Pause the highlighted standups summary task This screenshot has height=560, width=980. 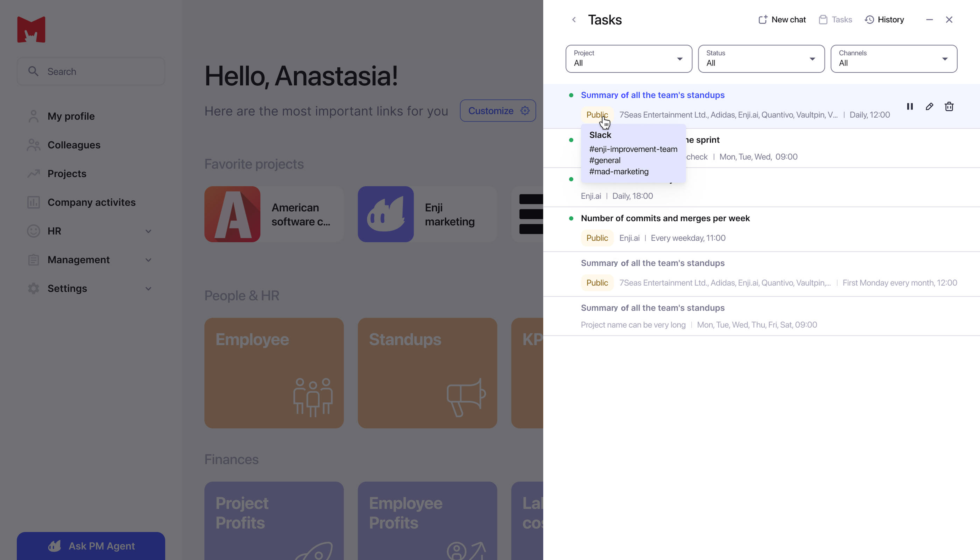[910, 107]
